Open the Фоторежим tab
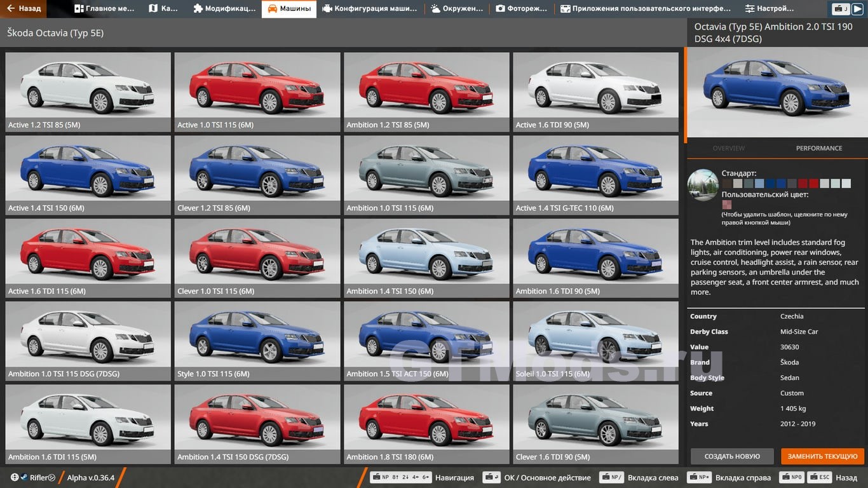The image size is (868, 488). click(522, 9)
